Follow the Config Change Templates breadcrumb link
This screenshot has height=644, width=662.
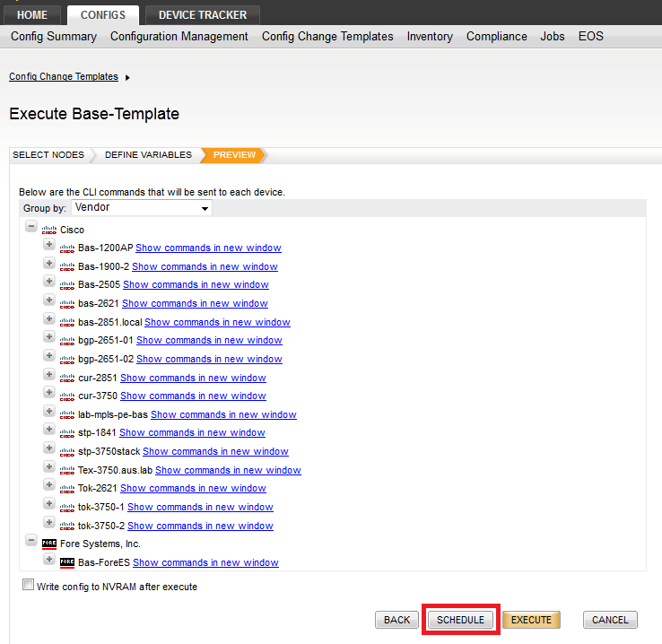64,77
